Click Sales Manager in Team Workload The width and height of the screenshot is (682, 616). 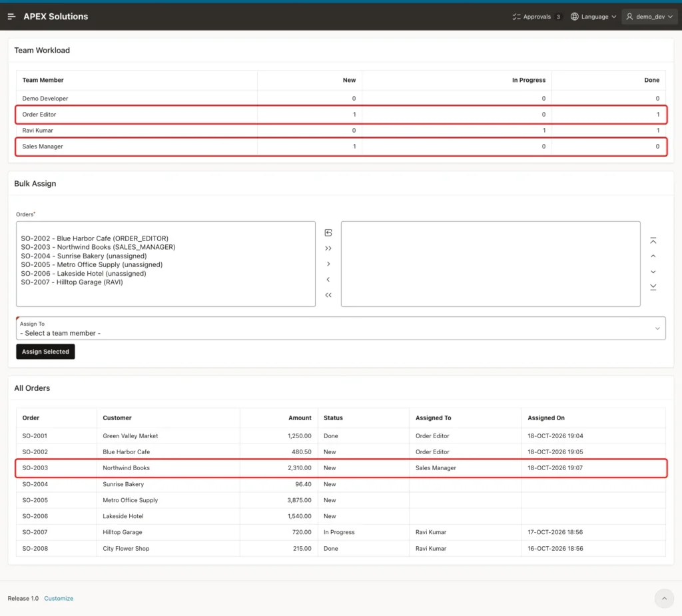pos(43,147)
